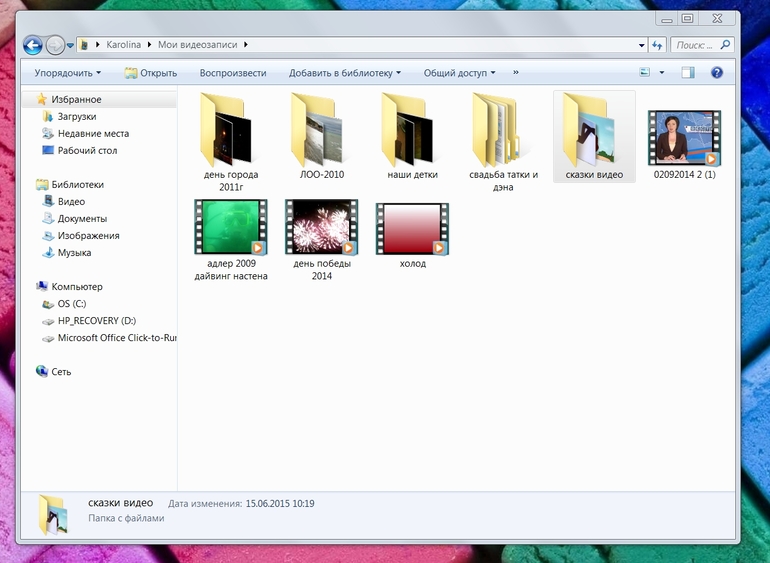
Task: Click the Back navigation arrow
Action: pyautogui.click(x=32, y=46)
